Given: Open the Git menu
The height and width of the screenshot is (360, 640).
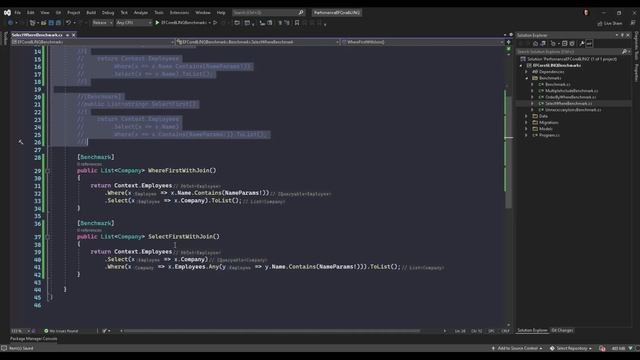Looking at the screenshot, I should (58, 13).
